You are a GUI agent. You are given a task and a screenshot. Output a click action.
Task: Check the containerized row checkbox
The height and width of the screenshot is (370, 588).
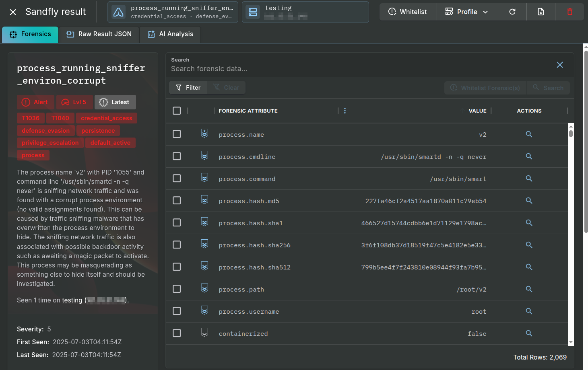(x=177, y=333)
